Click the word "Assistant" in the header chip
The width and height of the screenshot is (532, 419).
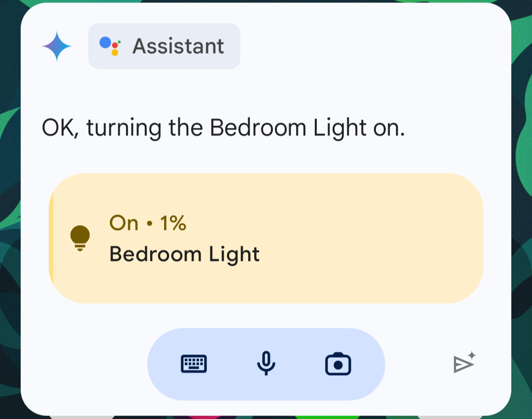(x=178, y=46)
